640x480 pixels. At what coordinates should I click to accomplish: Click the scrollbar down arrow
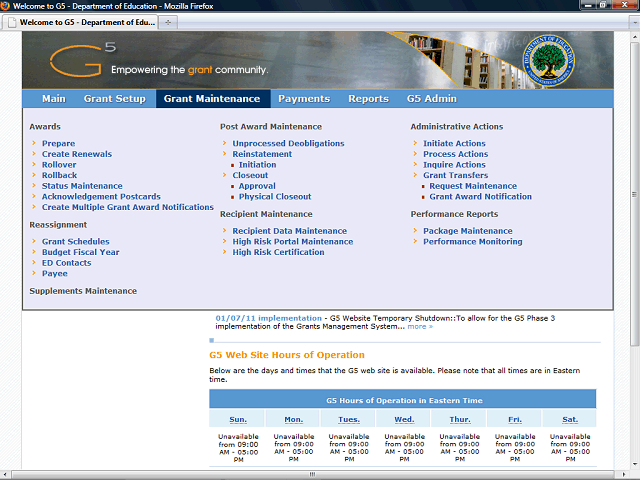click(x=634, y=474)
